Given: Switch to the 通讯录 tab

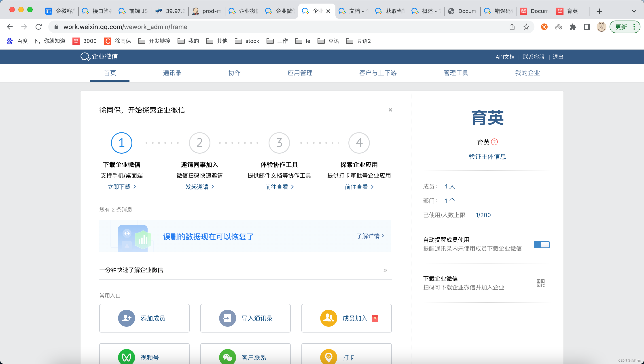Looking at the screenshot, I should click(x=172, y=73).
